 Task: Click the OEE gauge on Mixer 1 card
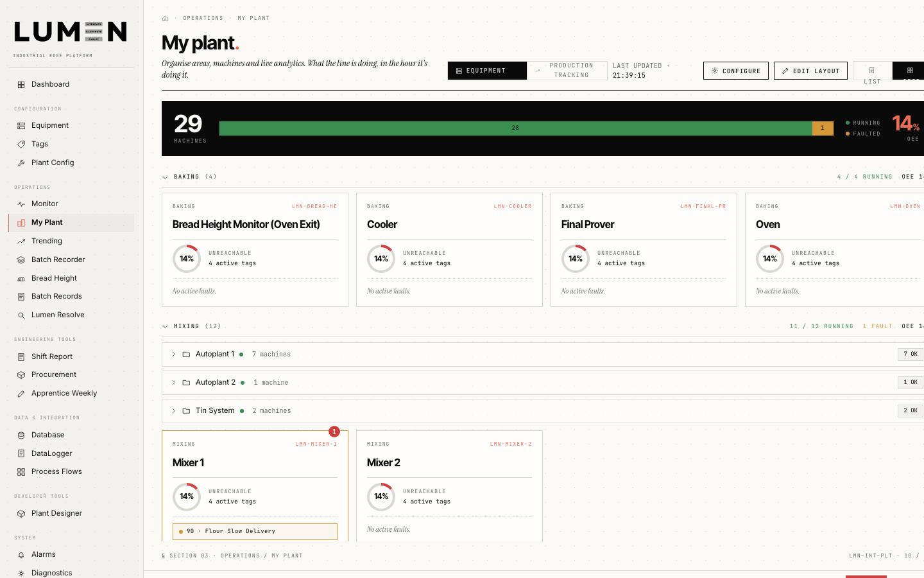[187, 496]
